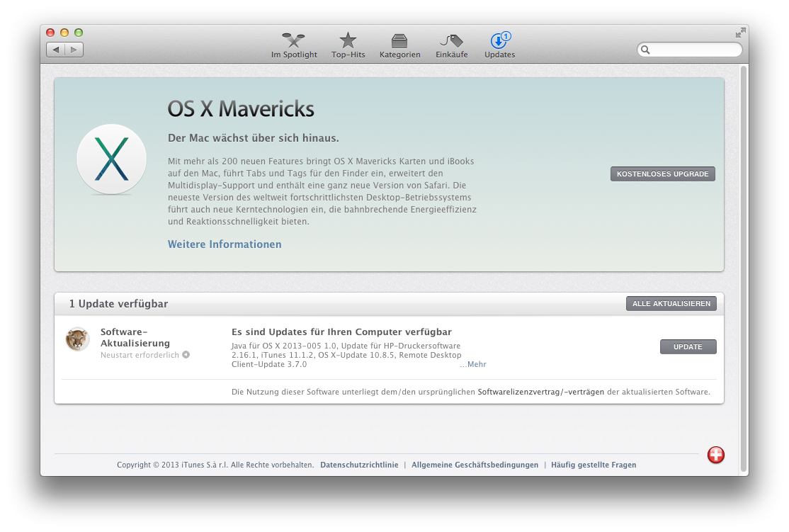Screen dimensions: 789x532
Task: Click the Neustart erforderlich info arrow
Action: [x=186, y=355]
